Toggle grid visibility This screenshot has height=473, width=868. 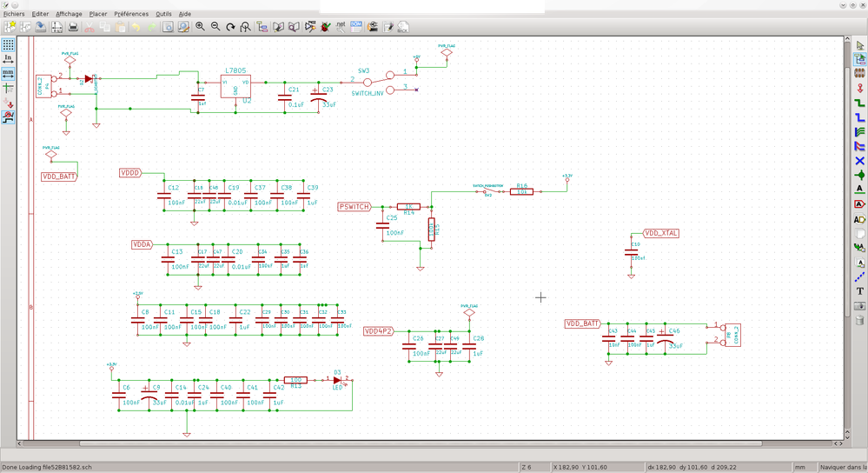click(x=9, y=45)
